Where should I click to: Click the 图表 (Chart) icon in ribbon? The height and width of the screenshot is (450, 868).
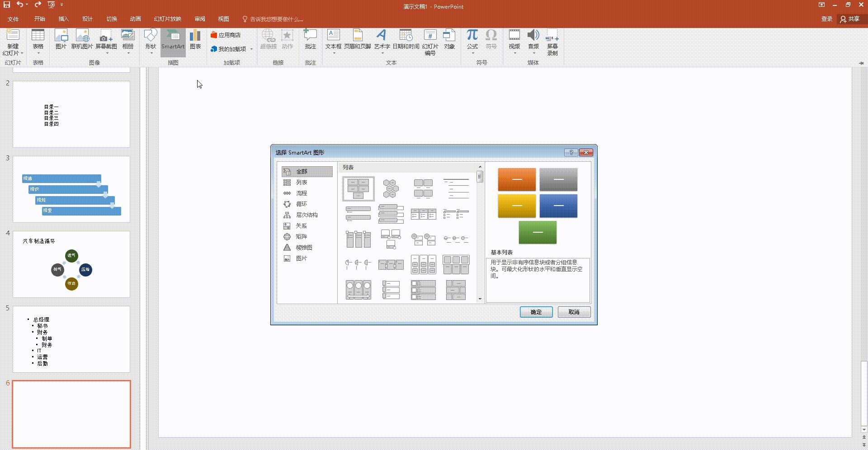(x=195, y=36)
